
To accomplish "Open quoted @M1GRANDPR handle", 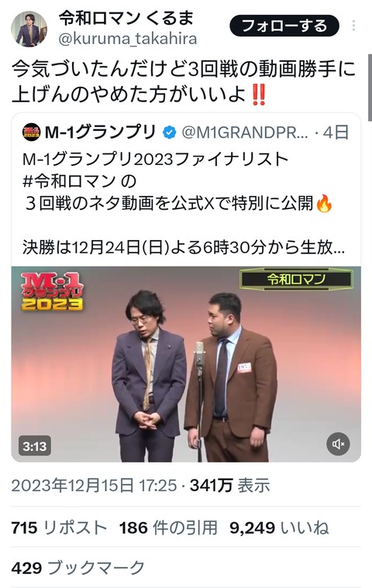I will click(x=245, y=132).
